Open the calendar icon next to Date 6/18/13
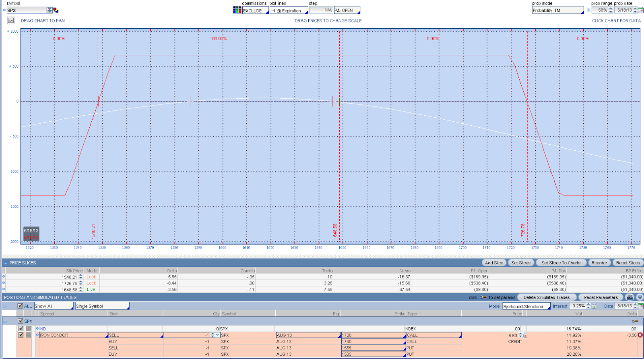This screenshot has width=644, height=359. click(641, 306)
